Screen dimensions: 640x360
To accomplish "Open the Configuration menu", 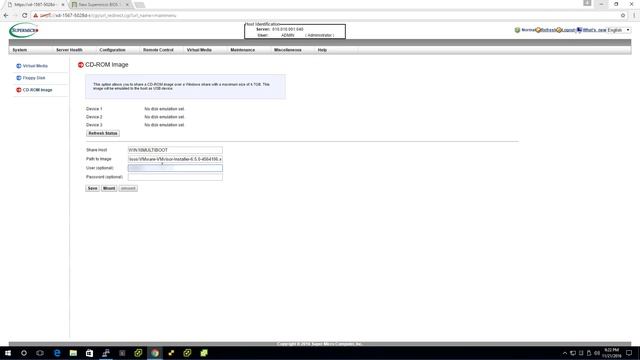I will point(112,50).
